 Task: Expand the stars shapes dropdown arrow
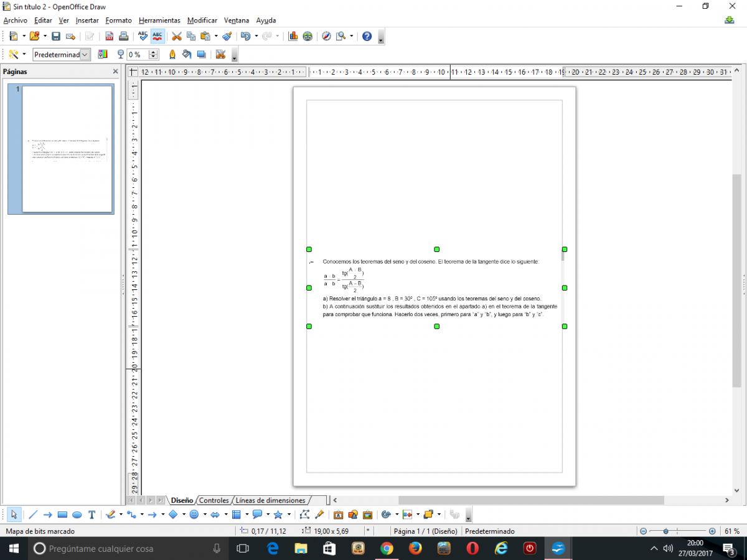289,515
